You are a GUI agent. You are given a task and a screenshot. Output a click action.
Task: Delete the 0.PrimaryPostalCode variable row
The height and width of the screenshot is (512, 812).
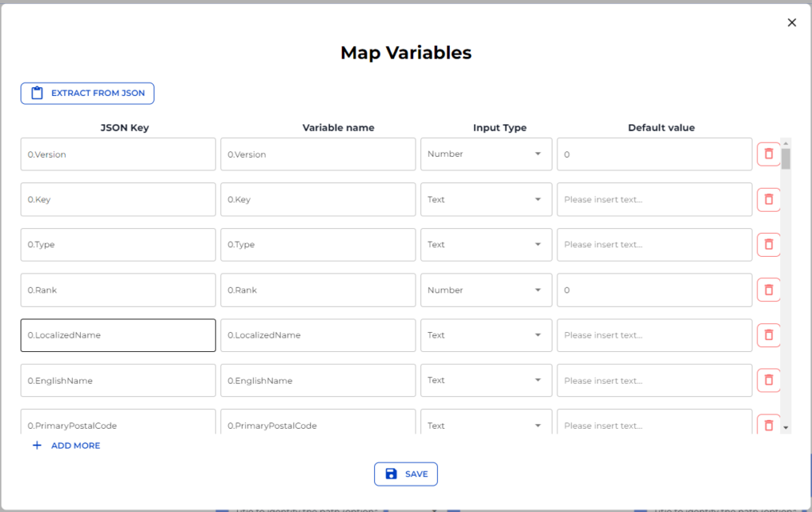(x=768, y=425)
